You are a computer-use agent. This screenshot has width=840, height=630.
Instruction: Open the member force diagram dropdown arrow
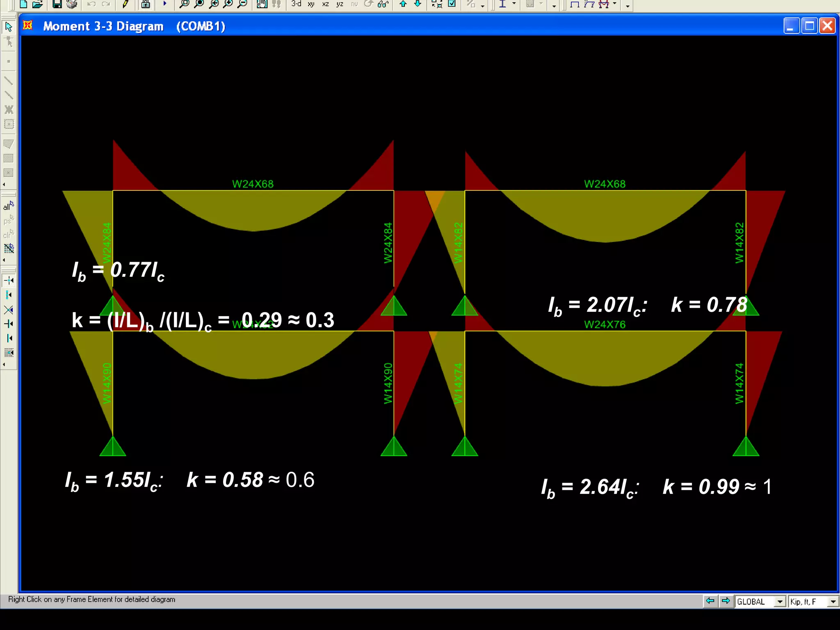click(x=614, y=4)
